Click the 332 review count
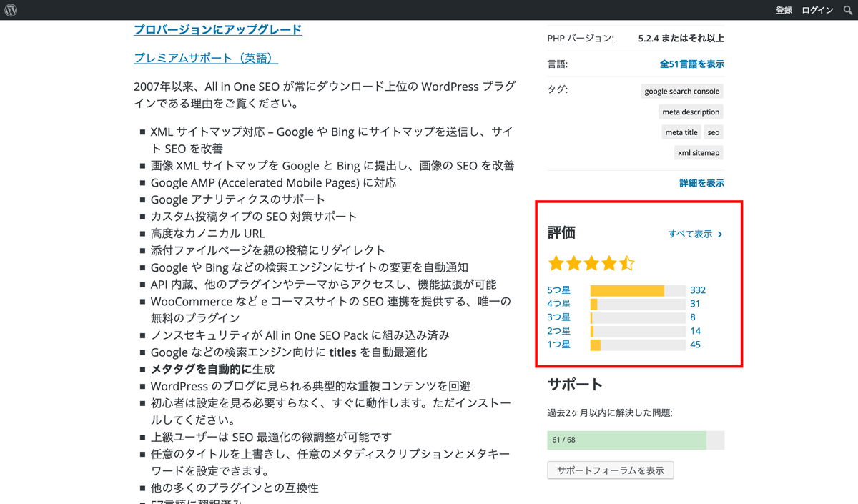This screenshot has height=504, width=858. pos(698,290)
